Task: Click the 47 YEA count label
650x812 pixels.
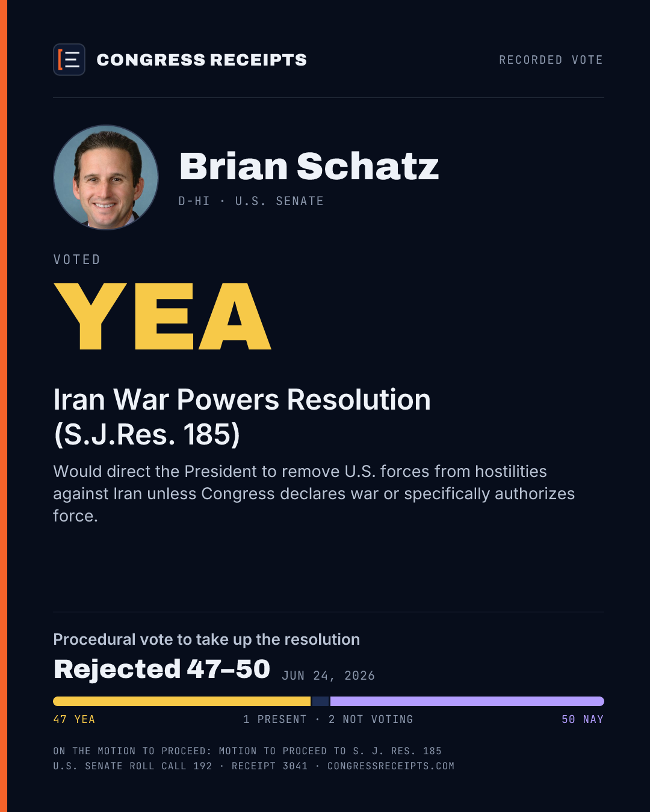Action: (74, 719)
